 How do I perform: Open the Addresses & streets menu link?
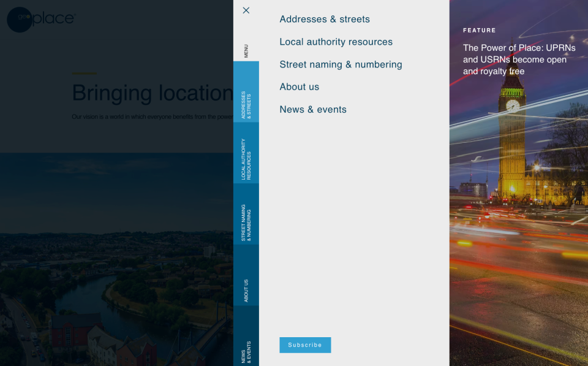[x=325, y=19]
